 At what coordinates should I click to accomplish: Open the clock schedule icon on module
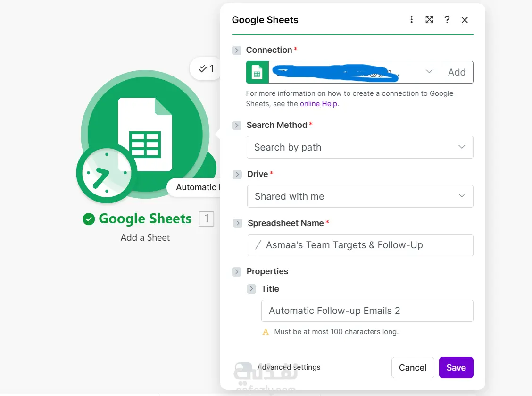pos(107,173)
